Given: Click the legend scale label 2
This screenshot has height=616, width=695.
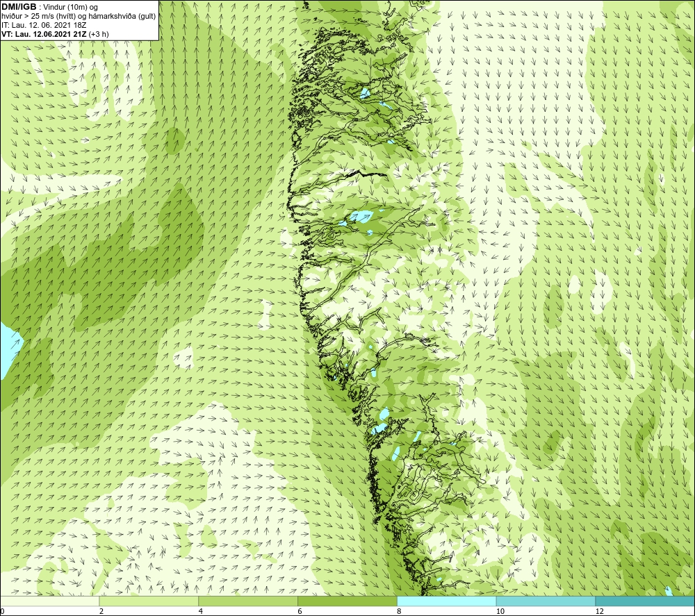Looking at the screenshot, I should tap(101, 612).
